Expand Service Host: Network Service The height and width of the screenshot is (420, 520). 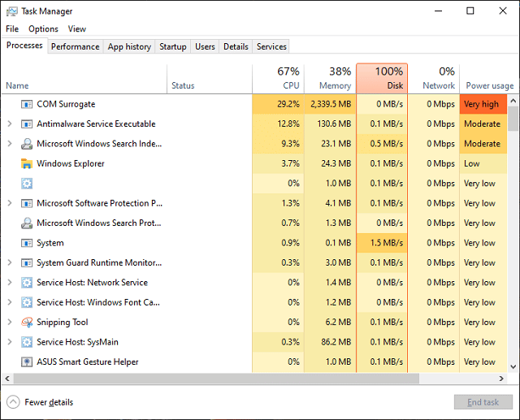[10, 283]
